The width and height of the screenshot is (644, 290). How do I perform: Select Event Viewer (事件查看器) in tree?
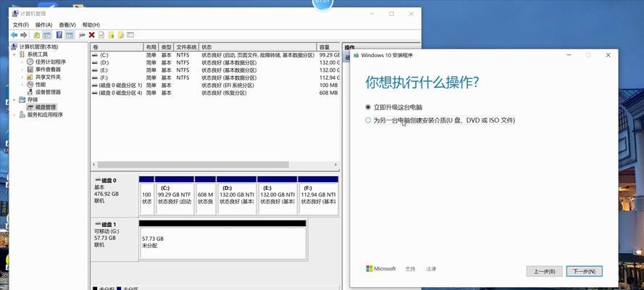tap(48, 70)
